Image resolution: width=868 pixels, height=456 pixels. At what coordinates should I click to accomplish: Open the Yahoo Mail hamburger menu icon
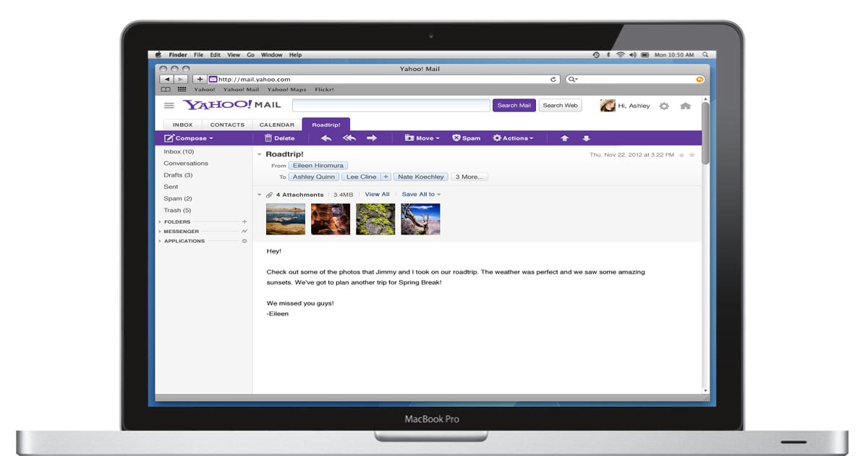point(169,106)
